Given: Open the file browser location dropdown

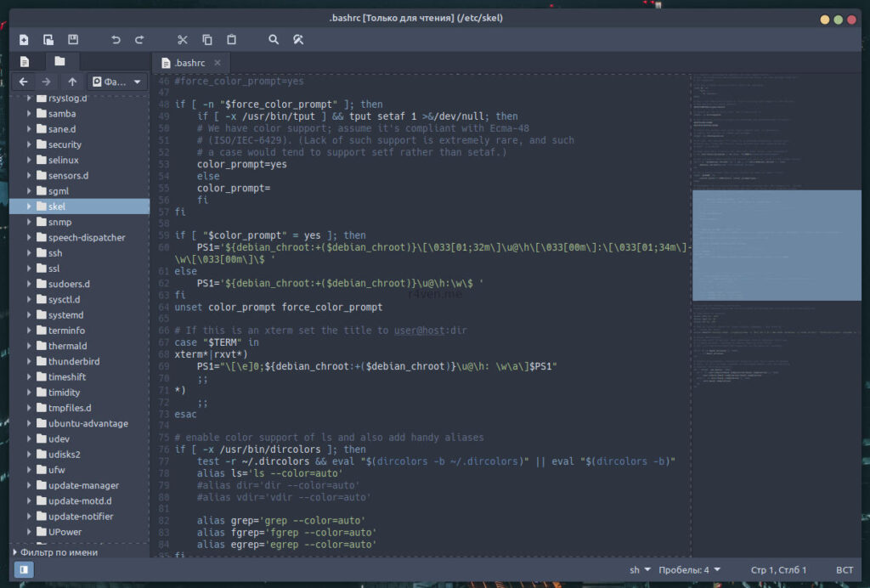Looking at the screenshot, I should pos(118,82).
